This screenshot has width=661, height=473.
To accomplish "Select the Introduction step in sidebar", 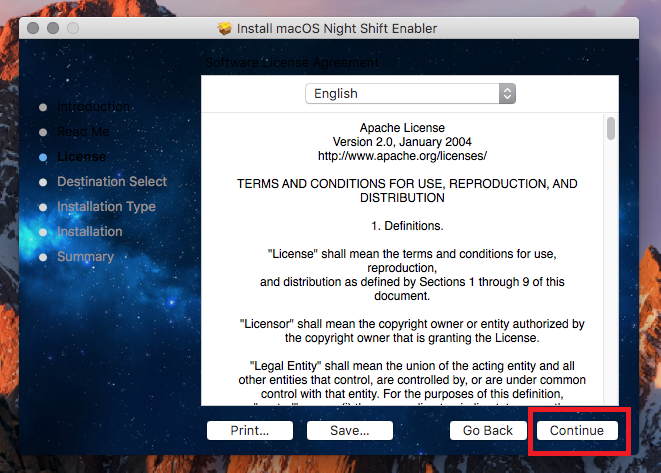I will coord(93,107).
